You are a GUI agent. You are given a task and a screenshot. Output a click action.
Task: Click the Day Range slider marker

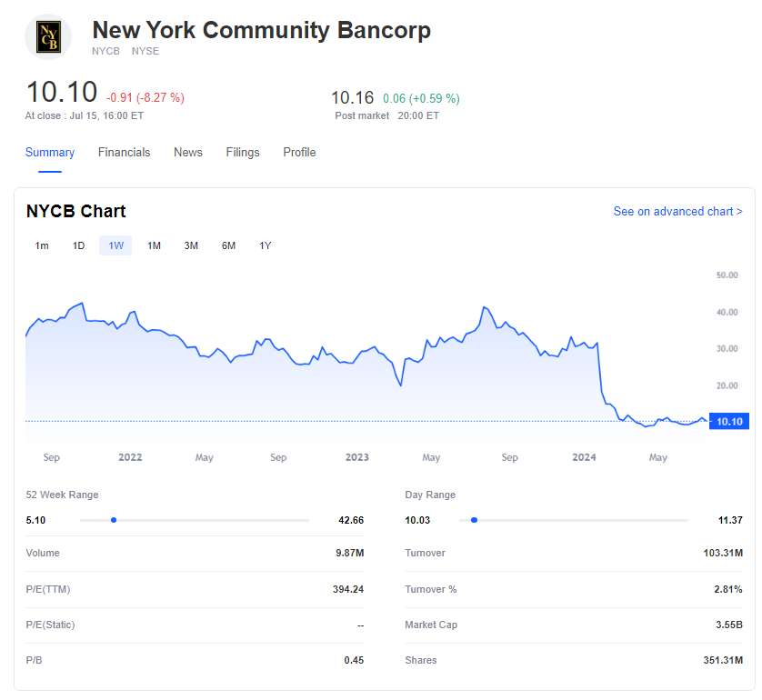coord(474,520)
